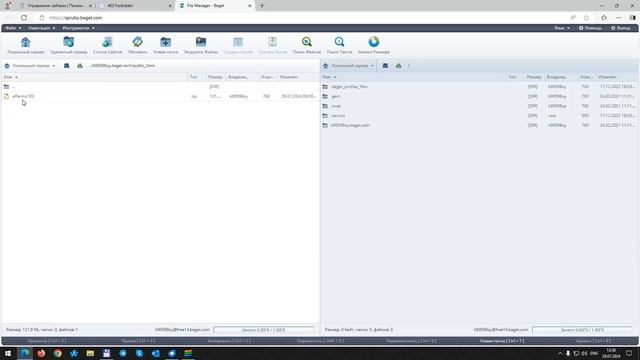Click the Помощь help link

point(590,28)
